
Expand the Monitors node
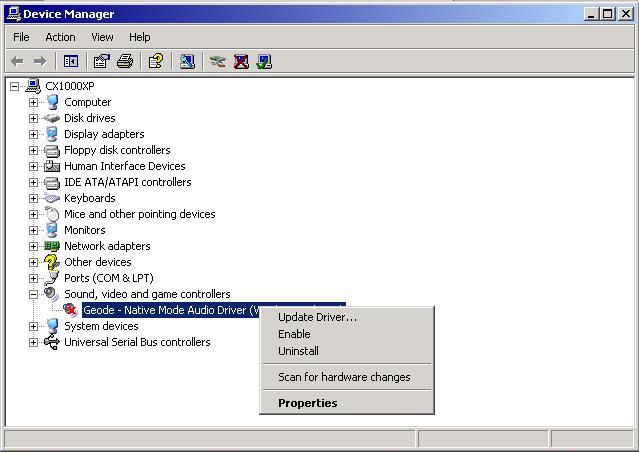coord(33,230)
